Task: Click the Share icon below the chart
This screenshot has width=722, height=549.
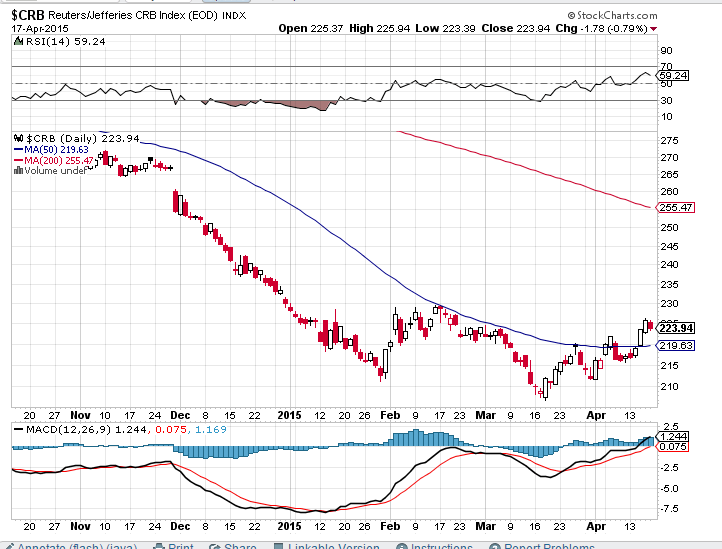Action: (x=216, y=546)
